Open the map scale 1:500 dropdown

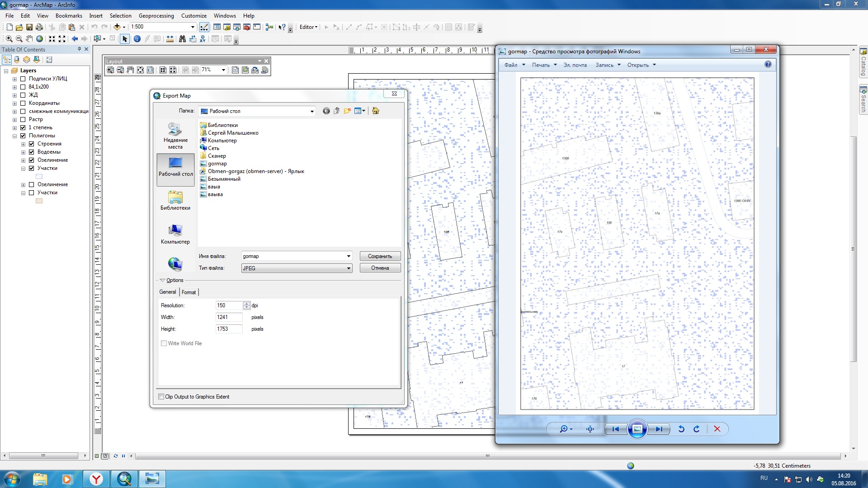[x=193, y=27]
